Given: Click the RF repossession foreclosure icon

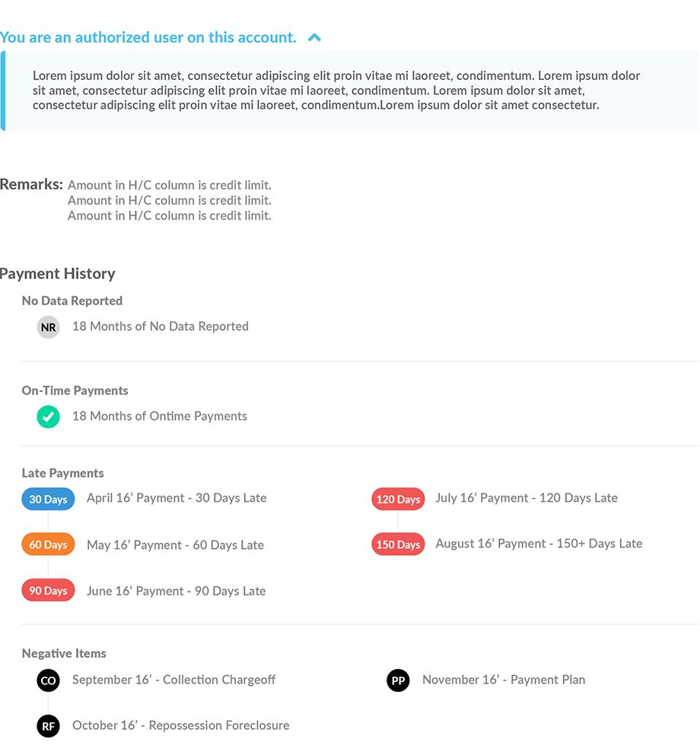Looking at the screenshot, I should (x=49, y=726).
